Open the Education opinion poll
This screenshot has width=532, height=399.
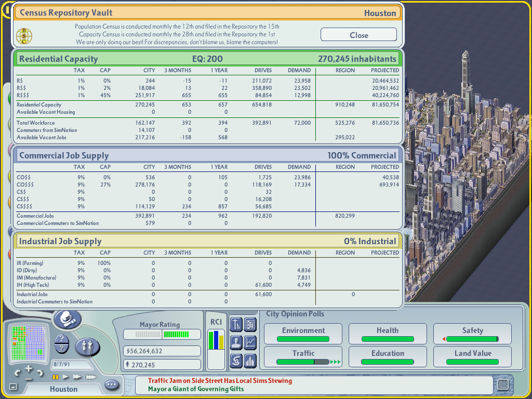[388, 356]
